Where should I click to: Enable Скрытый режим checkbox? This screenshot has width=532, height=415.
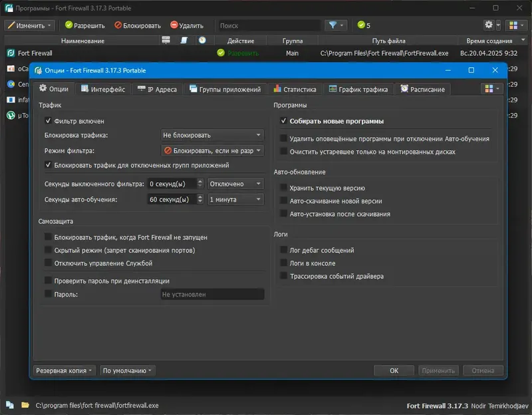[48, 250]
